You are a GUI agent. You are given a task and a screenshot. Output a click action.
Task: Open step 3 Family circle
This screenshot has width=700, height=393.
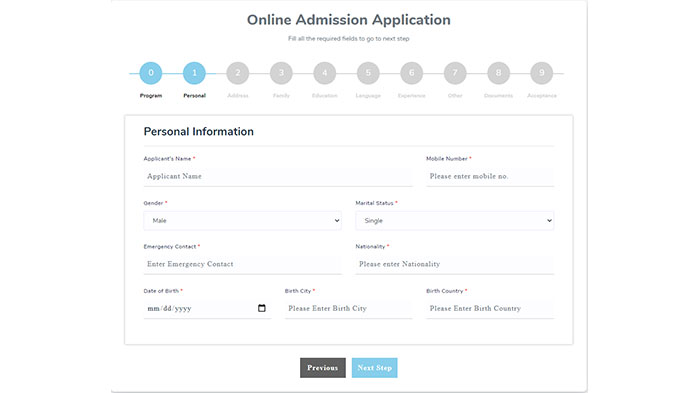[x=281, y=73]
